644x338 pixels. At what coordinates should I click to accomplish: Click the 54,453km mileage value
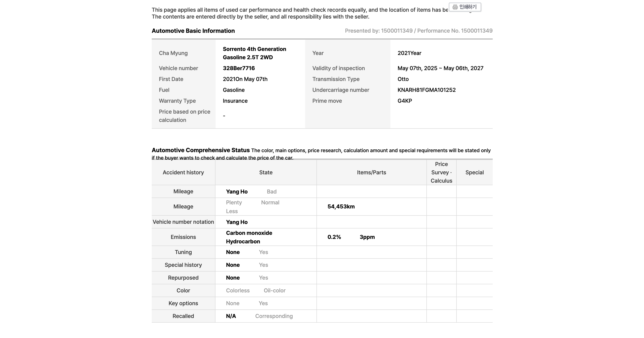point(341,207)
